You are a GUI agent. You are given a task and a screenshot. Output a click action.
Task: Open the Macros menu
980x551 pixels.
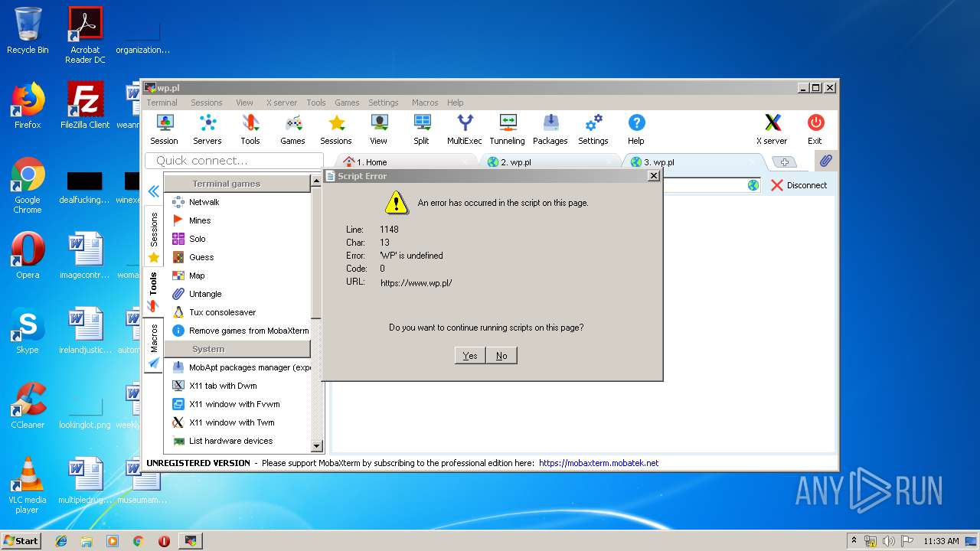pos(425,103)
